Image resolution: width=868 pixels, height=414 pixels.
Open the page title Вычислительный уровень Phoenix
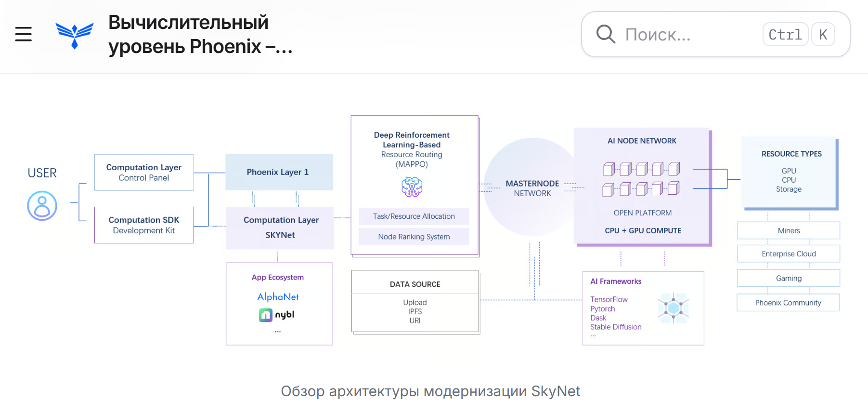coord(200,34)
